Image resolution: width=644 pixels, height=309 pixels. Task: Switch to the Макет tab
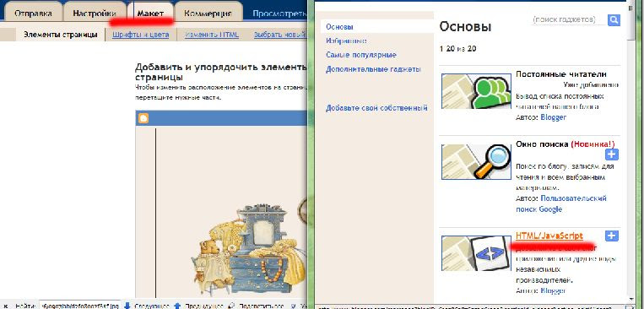[x=150, y=14]
